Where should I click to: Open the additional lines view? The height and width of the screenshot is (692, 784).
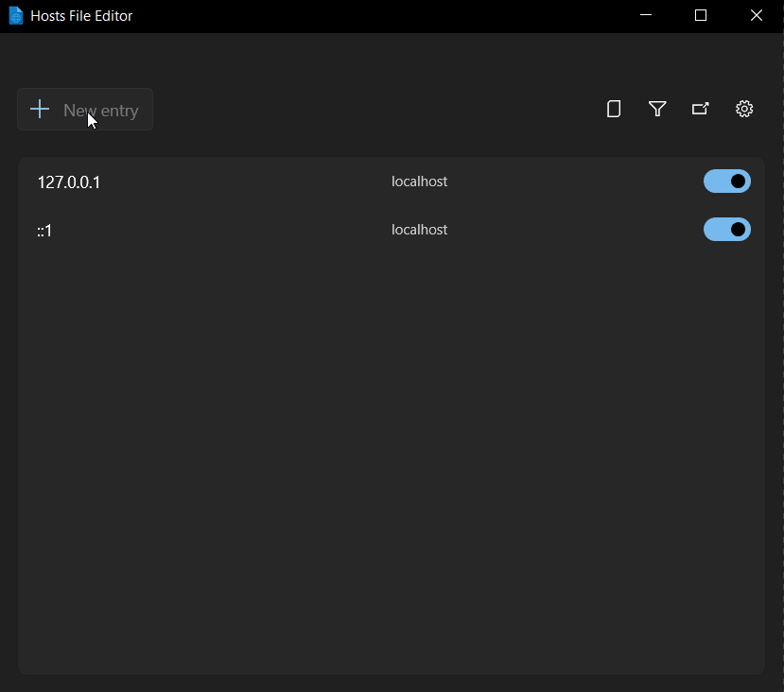pos(613,109)
